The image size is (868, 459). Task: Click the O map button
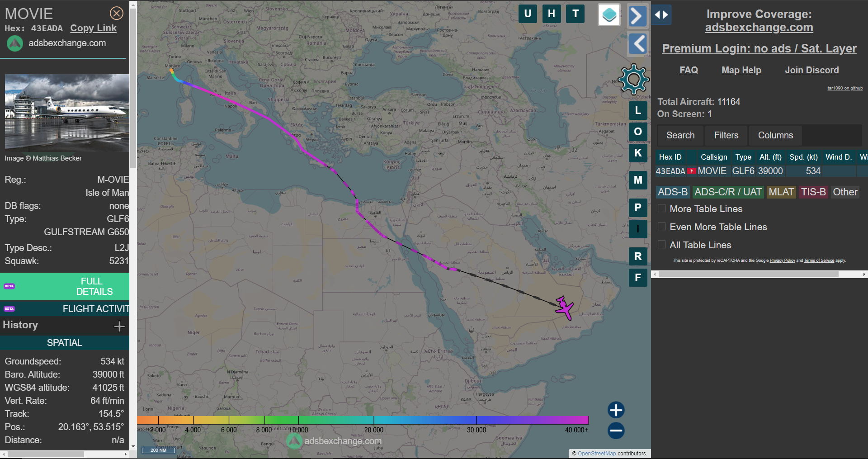(x=638, y=132)
